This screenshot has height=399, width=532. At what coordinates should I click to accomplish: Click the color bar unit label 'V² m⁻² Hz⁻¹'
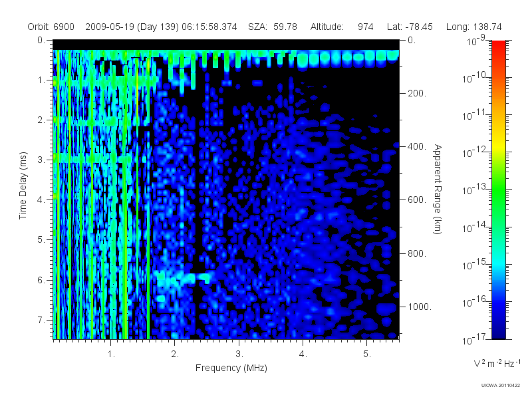click(497, 363)
